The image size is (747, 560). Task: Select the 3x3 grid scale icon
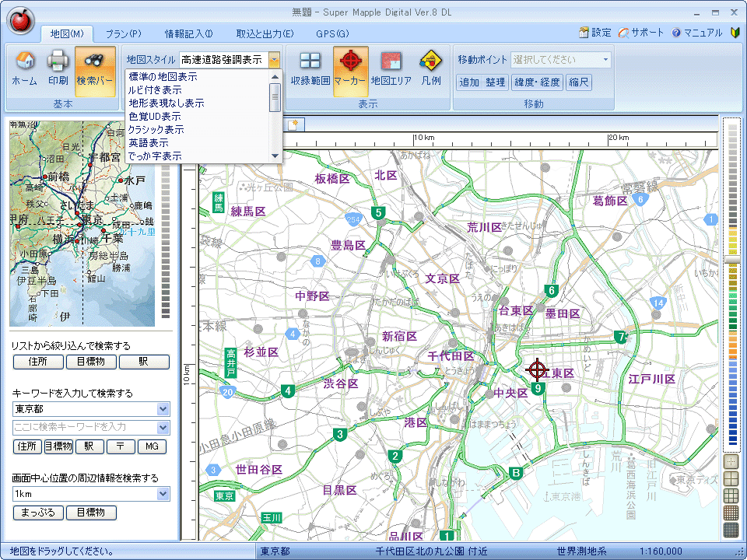(731, 495)
